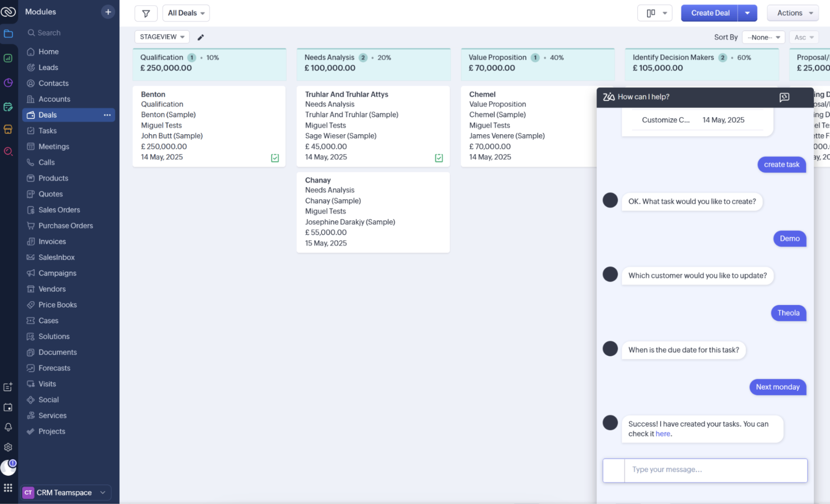Screen dimensions: 830x504
Task: Open the pink search rail icon
Action: pyautogui.click(x=8, y=151)
